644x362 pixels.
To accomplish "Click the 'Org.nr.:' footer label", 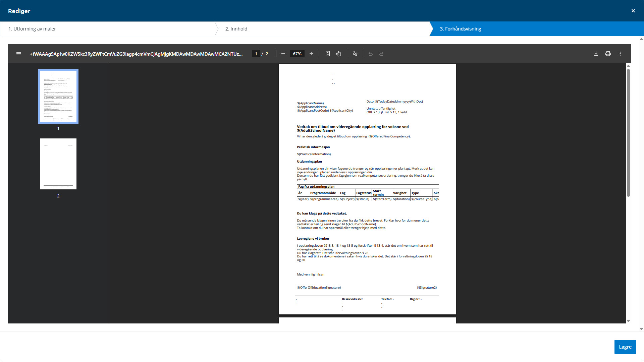I will click(x=415, y=299).
